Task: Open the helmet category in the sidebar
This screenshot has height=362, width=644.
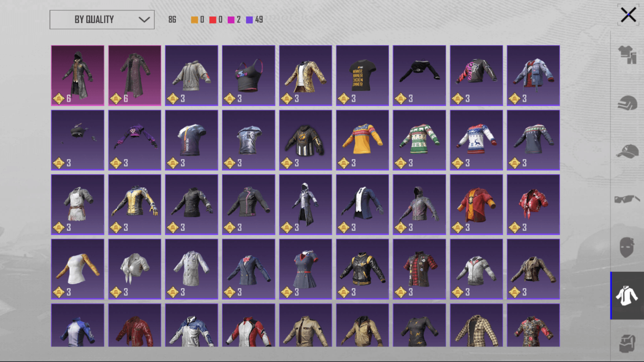Action: coord(627,103)
